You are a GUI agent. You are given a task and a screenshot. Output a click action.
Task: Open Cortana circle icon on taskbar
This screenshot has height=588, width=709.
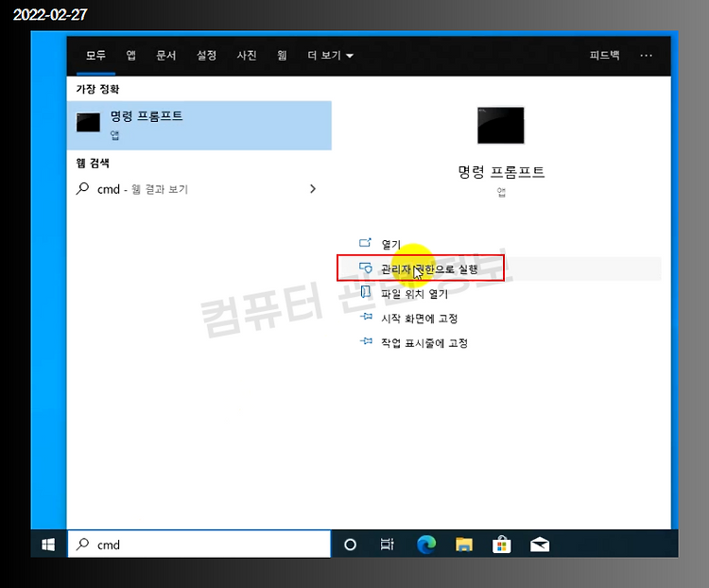tap(350, 545)
